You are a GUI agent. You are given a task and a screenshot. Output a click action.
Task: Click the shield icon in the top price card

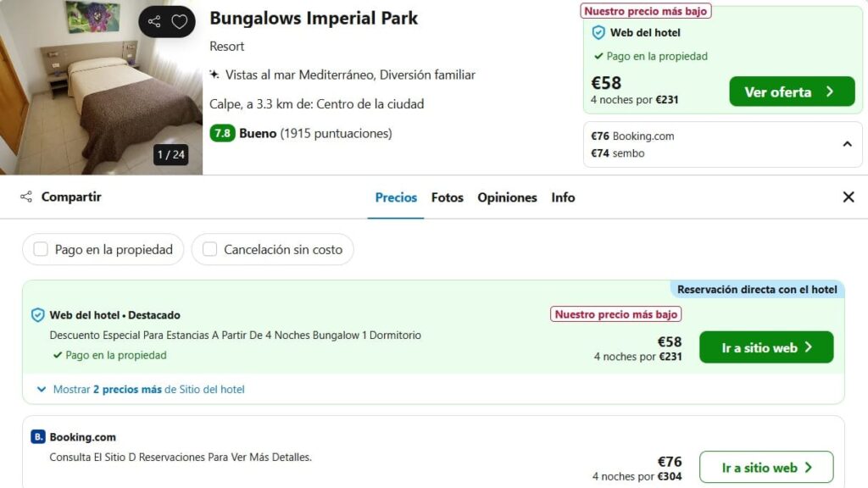(598, 33)
